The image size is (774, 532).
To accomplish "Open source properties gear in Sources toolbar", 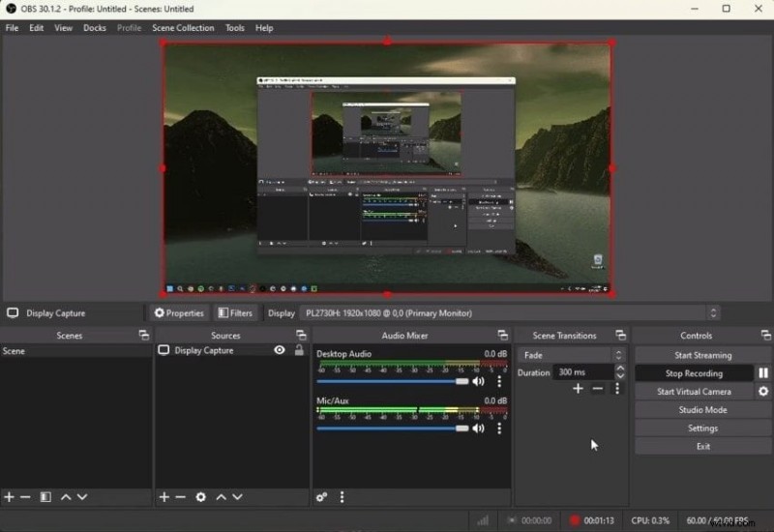I will (200, 496).
